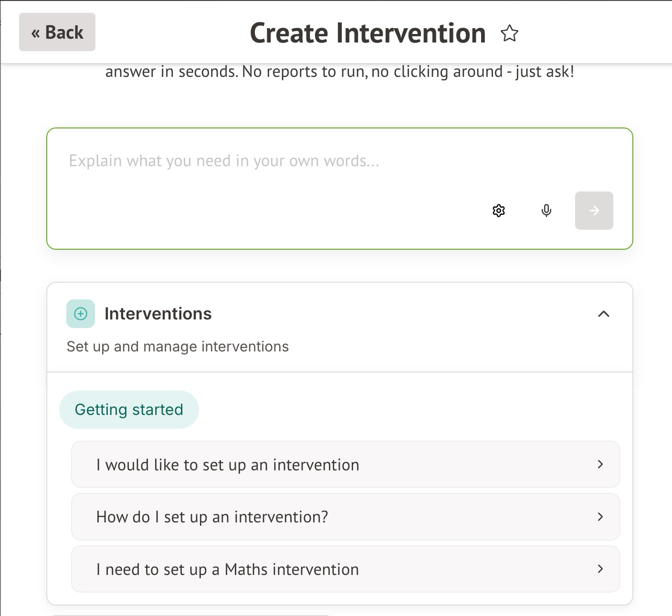Select the 'Getting started' tag
The image size is (672, 616).
coord(129,410)
